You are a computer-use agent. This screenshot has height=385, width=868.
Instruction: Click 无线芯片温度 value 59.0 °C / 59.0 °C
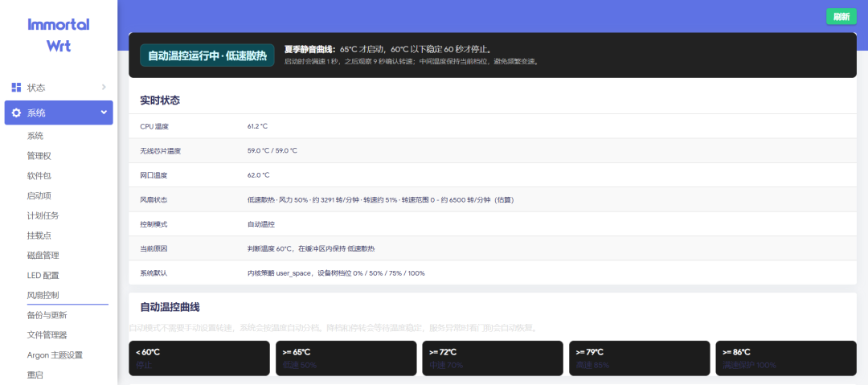coord(272,150)
